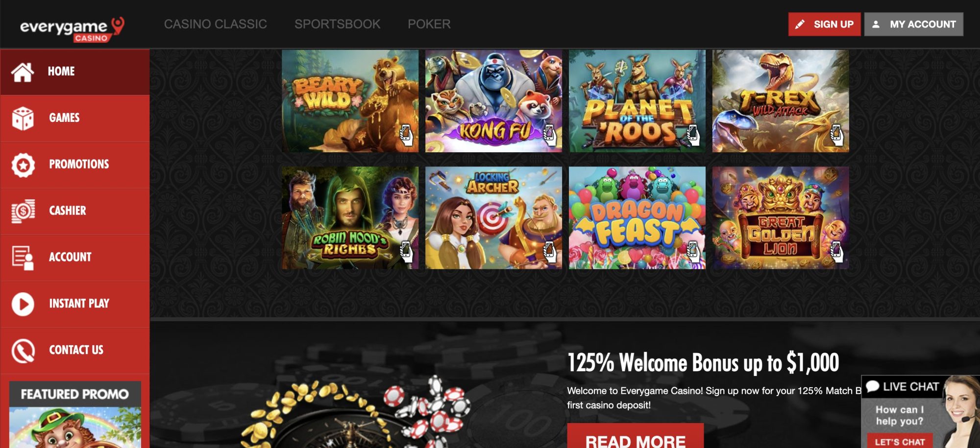Screen dimensions: 980x448
Task: Open T-Rex Wild Attack game tile
Action: 781,101
